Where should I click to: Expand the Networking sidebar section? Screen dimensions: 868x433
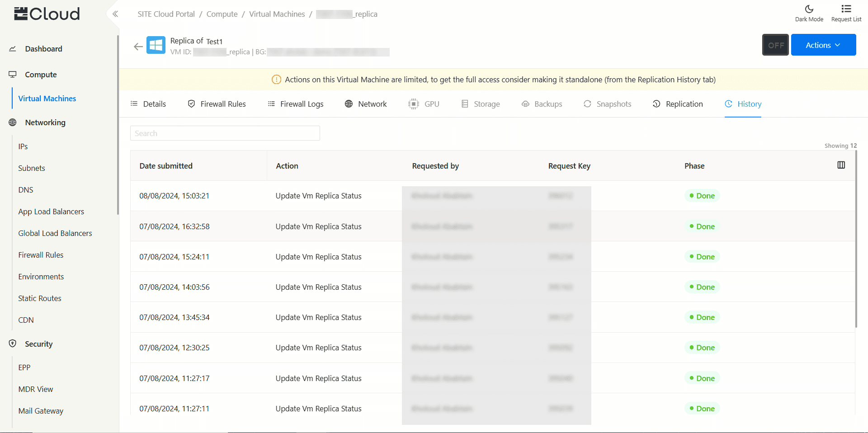tap(45, 122)
